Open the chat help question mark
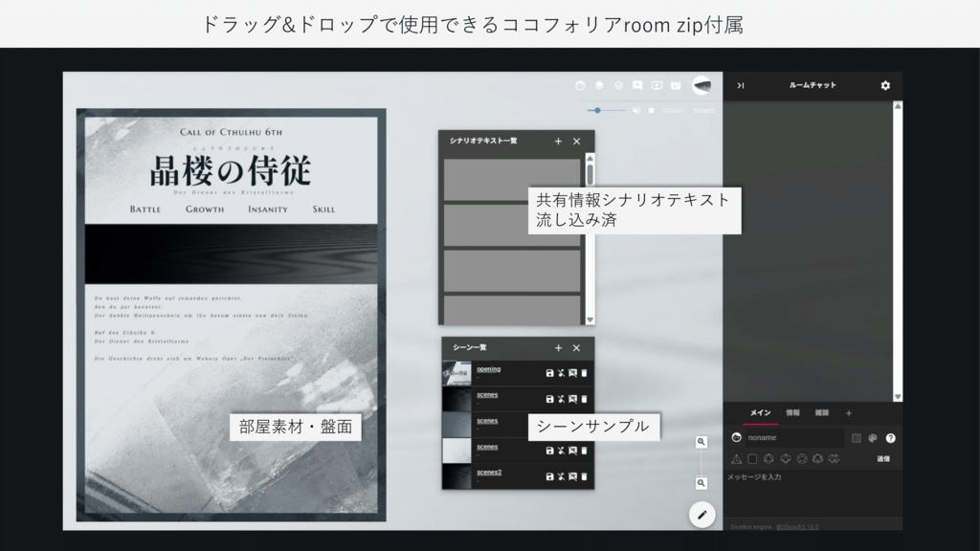 coord(891,438)
